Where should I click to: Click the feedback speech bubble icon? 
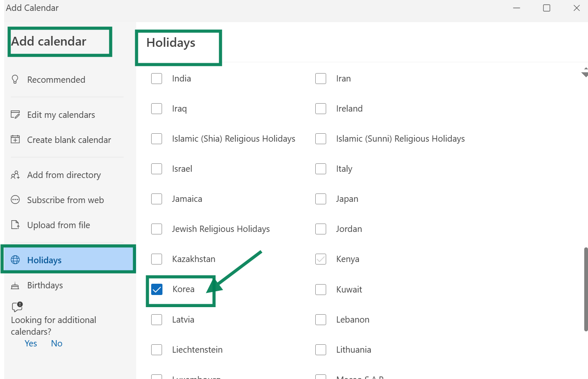point(17,307)
